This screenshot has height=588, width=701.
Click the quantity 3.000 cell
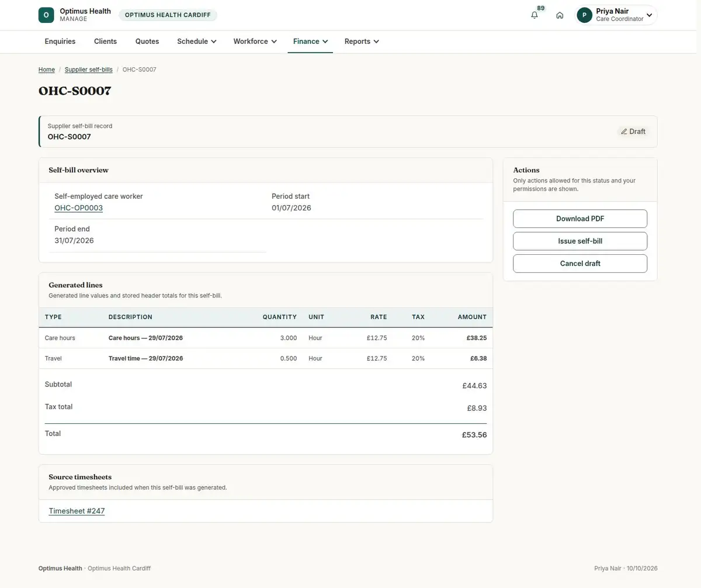[289, 338]
